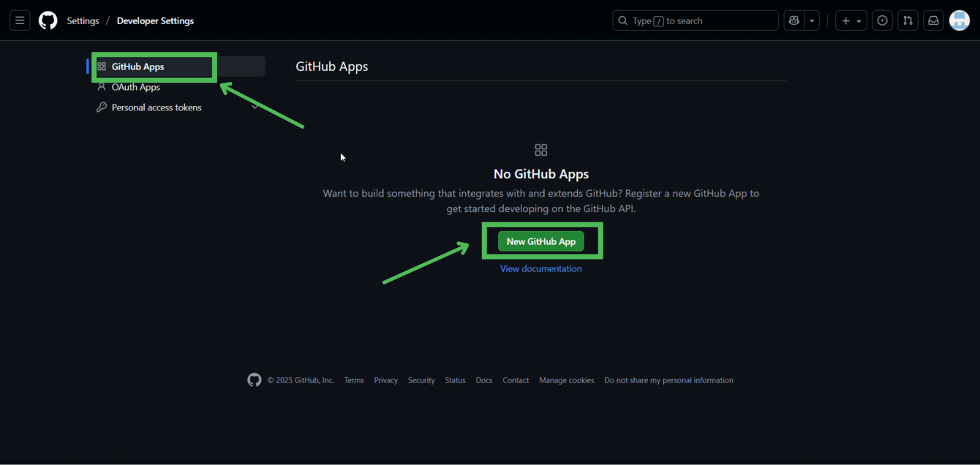The width and height of the screenshot is (980, 465).
Task: Click Settings breadcrumb link
Action: pos(83,20)
